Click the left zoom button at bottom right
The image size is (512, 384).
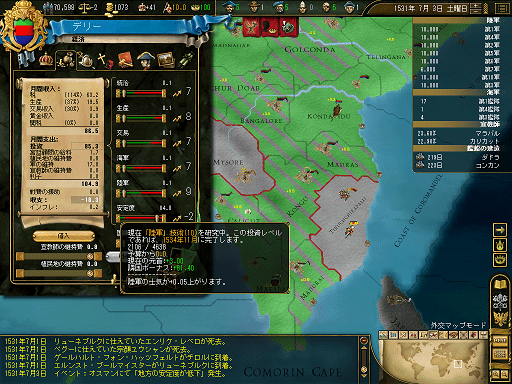pos(495,374)
